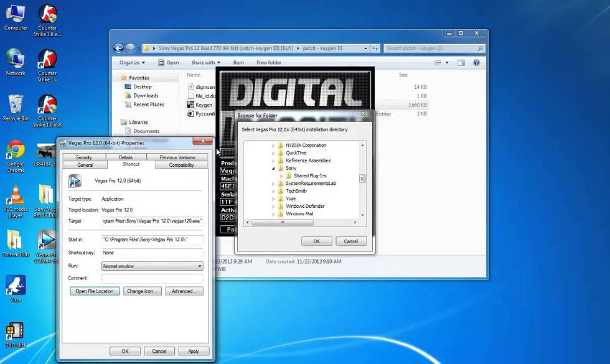Select the Sony Vegas Pro 12 folder icon
The width and height of the screenshot is (610, 364).
click(45, 202)
